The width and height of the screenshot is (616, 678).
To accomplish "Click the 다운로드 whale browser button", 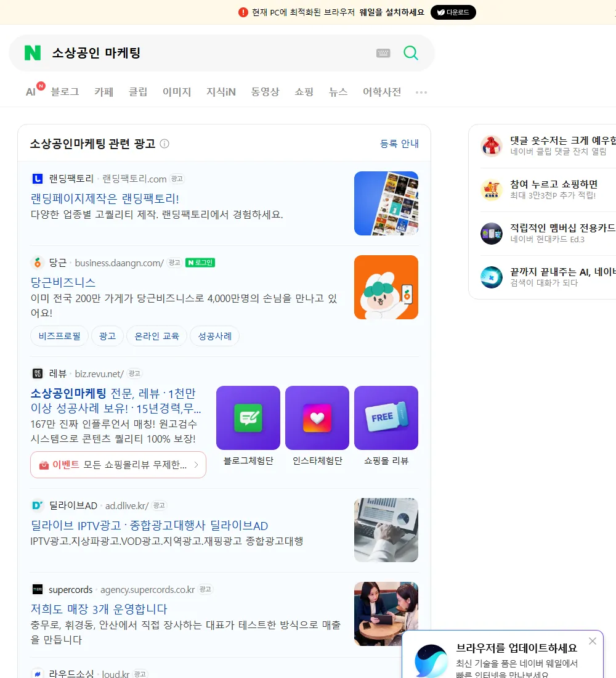I will [453, 12].
